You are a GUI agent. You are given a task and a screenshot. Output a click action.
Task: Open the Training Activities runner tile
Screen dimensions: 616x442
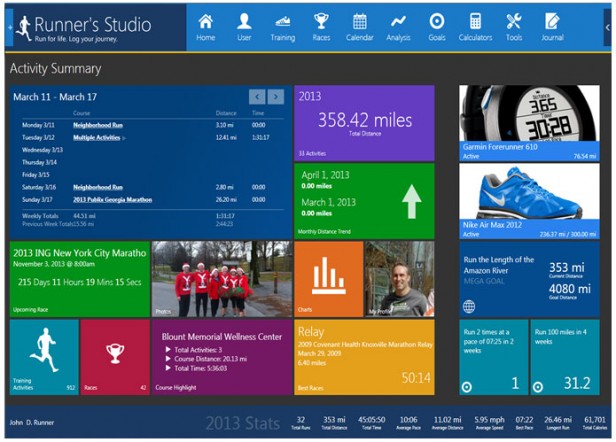point(43,357)
